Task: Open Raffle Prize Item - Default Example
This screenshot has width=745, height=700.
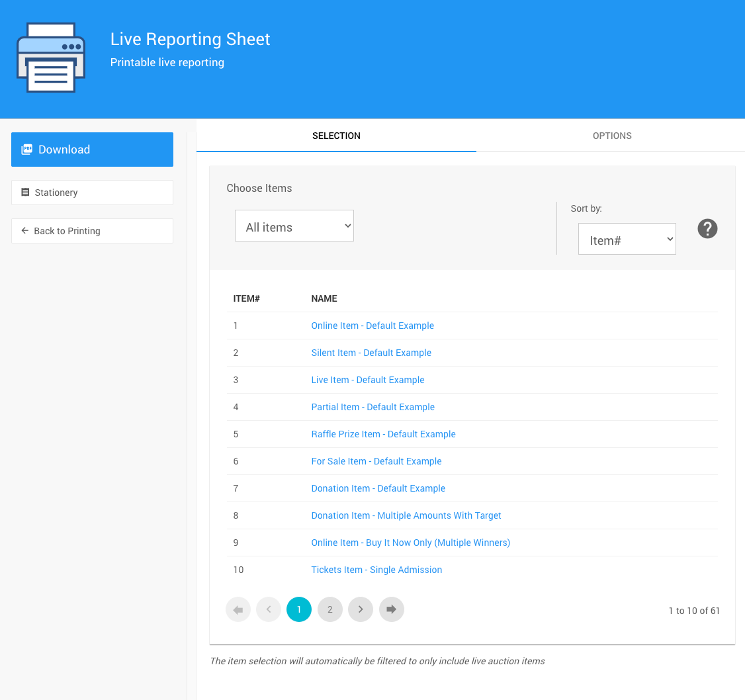Action: [x=383, y=434]
